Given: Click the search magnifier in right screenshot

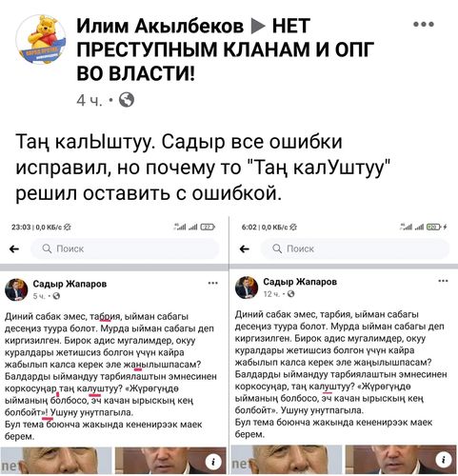Looking at the screenshot, I should coord(277,248).
